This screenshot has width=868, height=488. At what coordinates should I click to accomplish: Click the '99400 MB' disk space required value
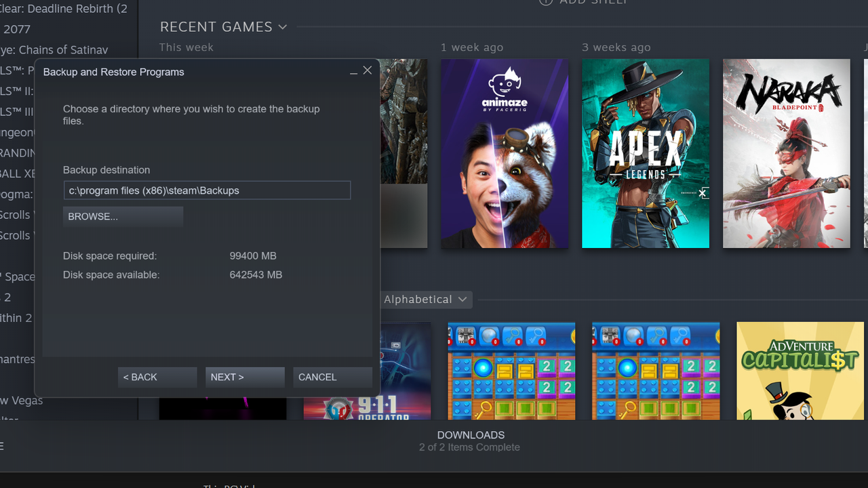coord(253,256)
